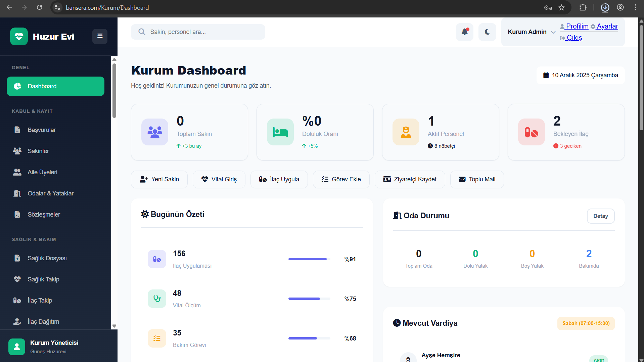This screenshot has height=362, width=644.
Task: Open the Profilim link
Action: coord(577,26)
